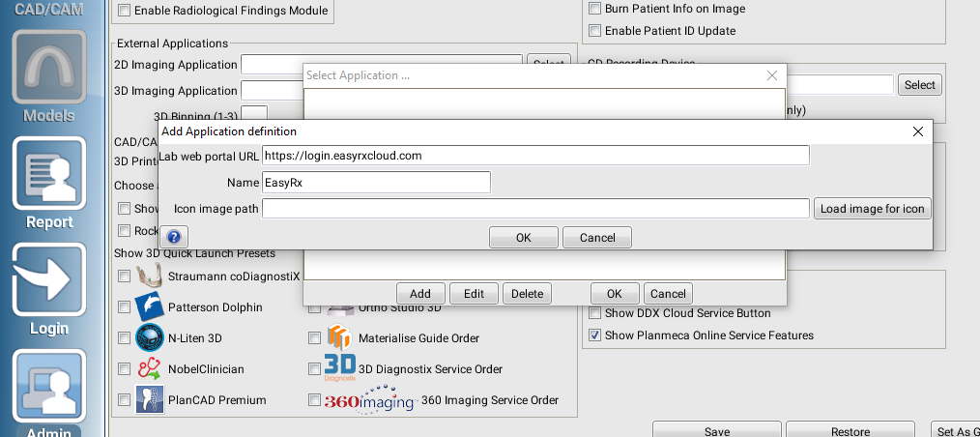This screenshot has height=437, width=980.
Task: Close the Add Application definition dialog
Action: pyautogui.click(x=918, y=131)
